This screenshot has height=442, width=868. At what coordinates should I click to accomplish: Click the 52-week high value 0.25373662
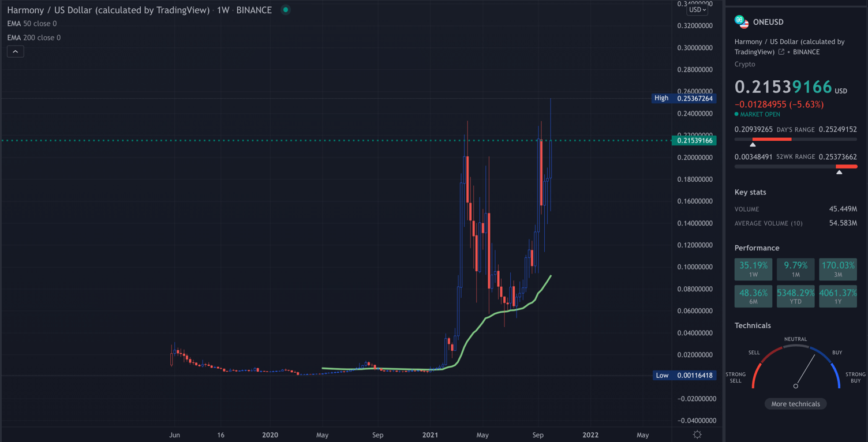coord(837,157)
